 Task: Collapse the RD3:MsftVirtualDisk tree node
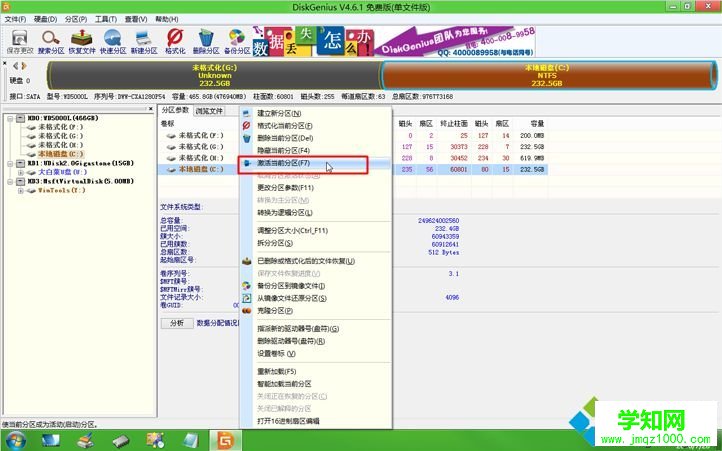coord(10,182)
